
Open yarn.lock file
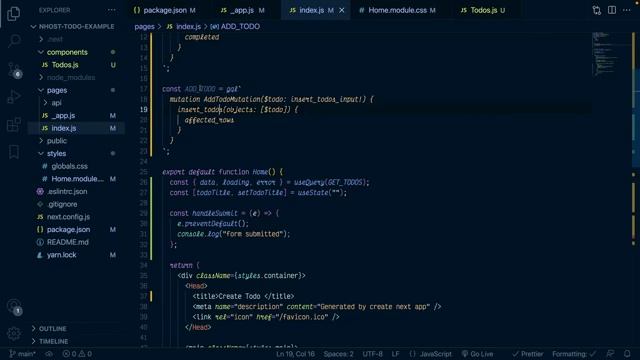coord(61,255)
